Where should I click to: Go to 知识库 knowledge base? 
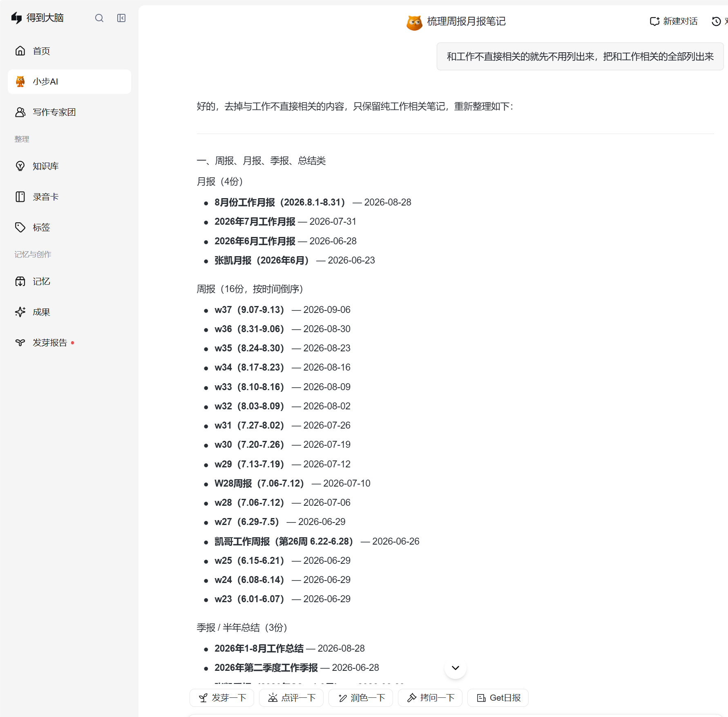[x=69, y=166]
